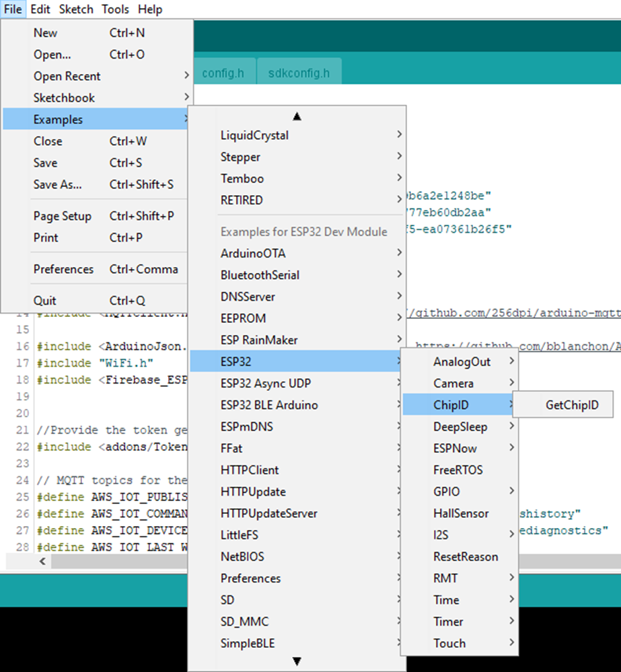
Task: Open the FreeRTOS example
Action: coord(460,470)
